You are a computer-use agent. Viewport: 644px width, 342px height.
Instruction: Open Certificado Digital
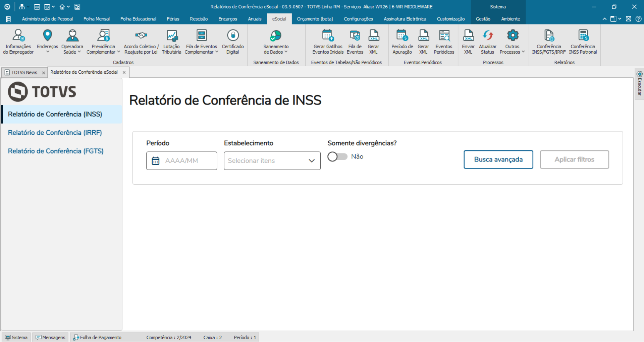click(x=232, y=42)
